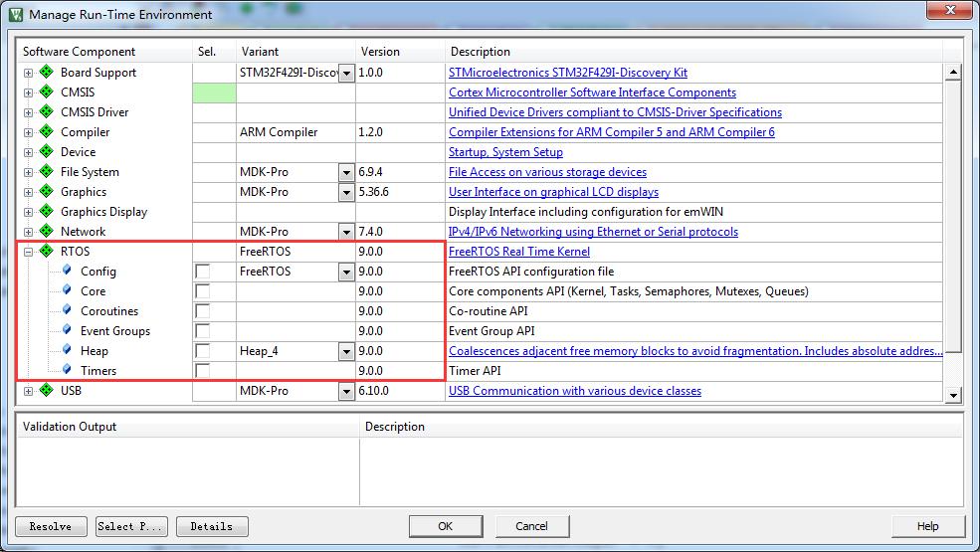Click the Graphics Display component icon
980x552 pixels.
pos(47,211)
